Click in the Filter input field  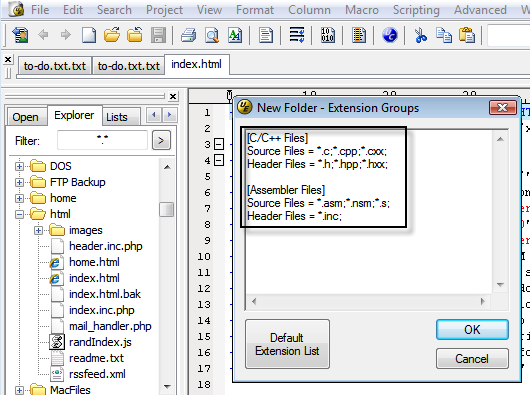coord(102,140)
